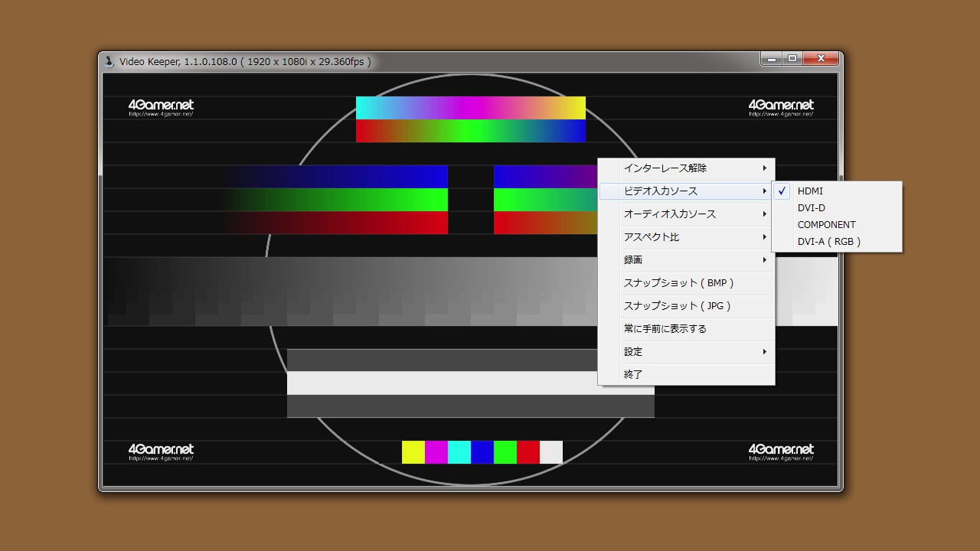The height and width of the screenshot is (551, 980).
Task: Choose COMPONENT as video input source
Action: [x=826, y=225]
